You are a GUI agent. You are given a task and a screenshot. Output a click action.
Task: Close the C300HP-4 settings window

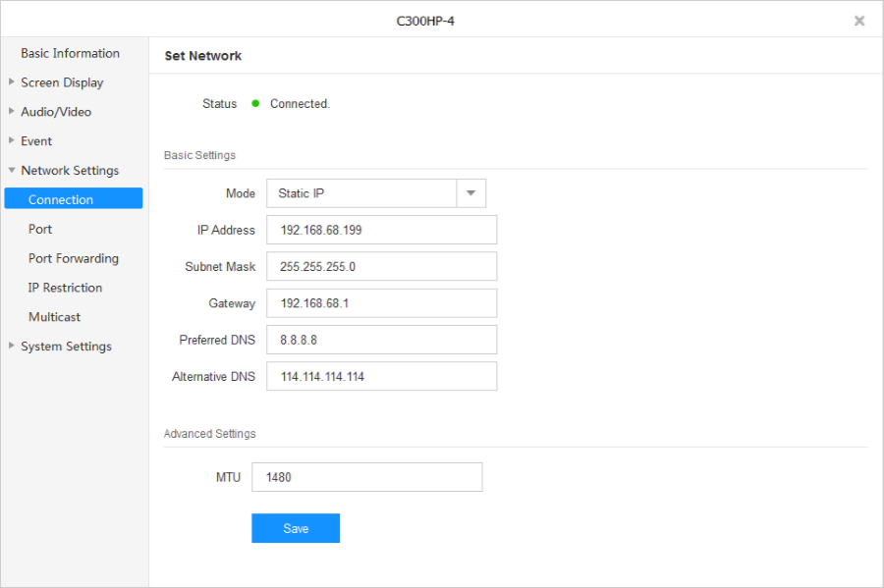click(x=859, y=21)
